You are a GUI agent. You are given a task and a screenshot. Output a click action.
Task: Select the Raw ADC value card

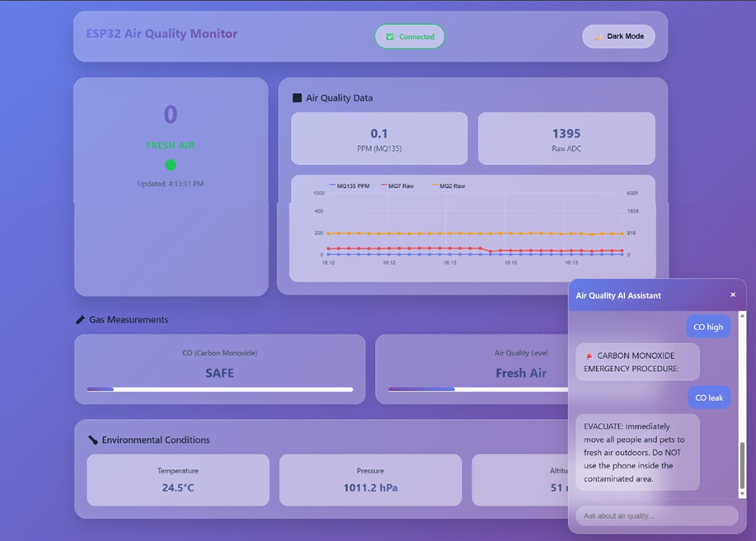coord(566,139)
